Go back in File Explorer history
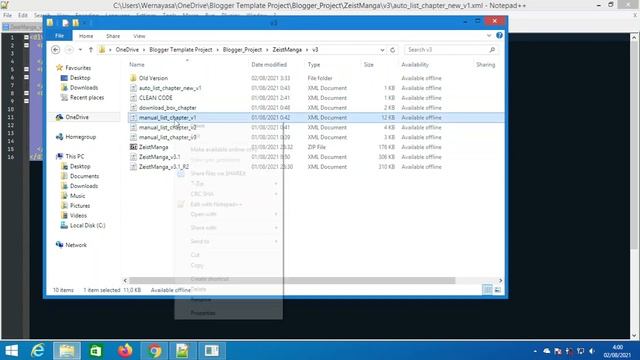The width and height of the screenshot is (640, 360). tap(56, 50)
